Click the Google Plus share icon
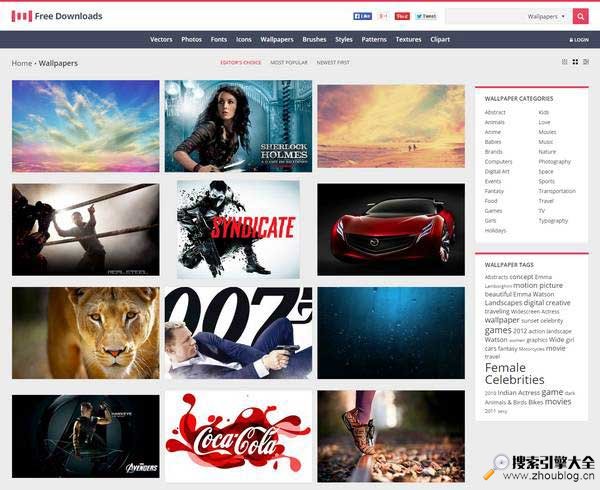This screenshot has width=600, height=490. tap(382, 17)
